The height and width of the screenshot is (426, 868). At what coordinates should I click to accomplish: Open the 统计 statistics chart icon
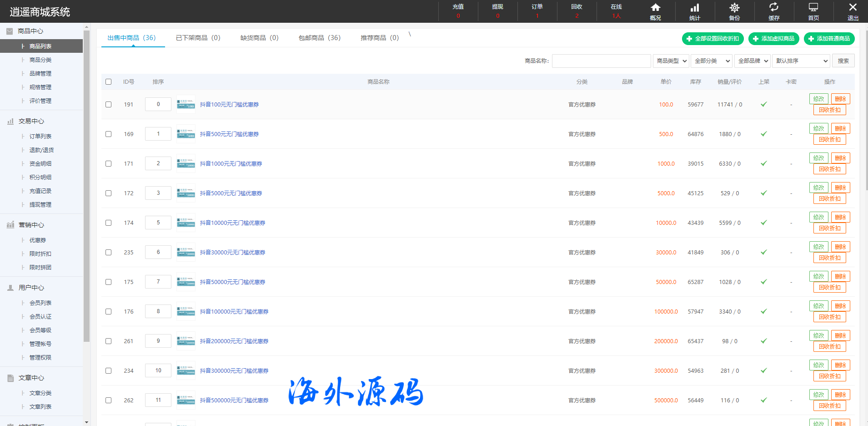pos(695,8)
